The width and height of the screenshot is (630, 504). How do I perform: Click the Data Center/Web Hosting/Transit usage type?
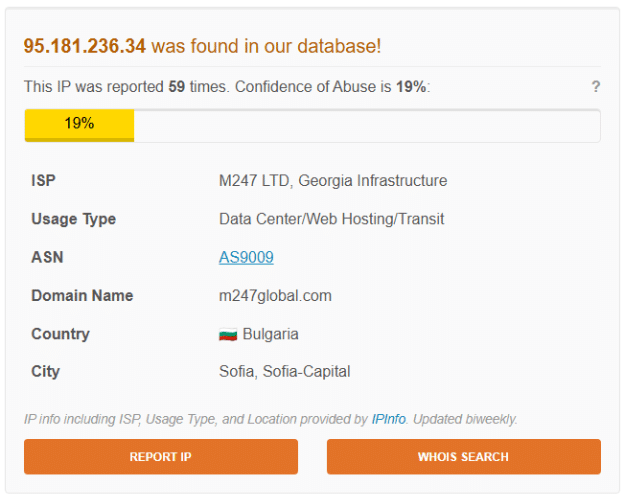(331, 219)
